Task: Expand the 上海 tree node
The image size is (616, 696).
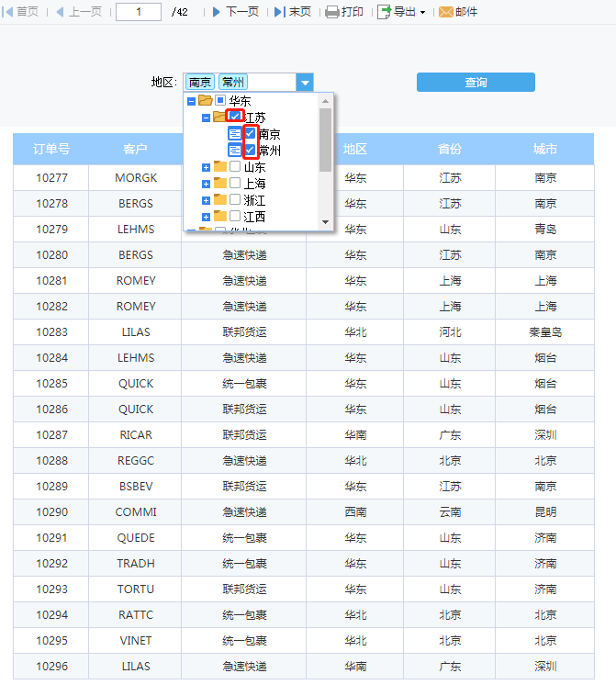Action: [x=206, y=185]
